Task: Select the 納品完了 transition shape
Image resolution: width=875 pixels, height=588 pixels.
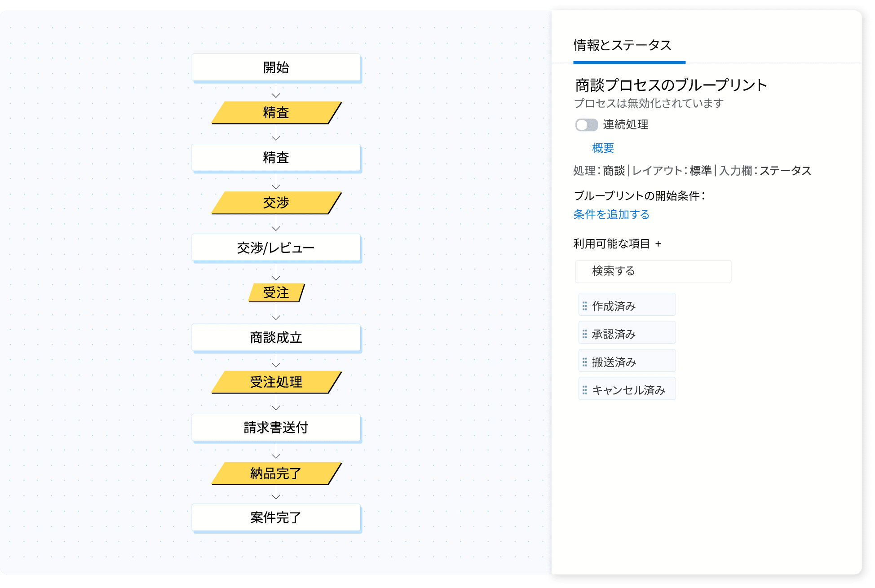Action: 276,473
